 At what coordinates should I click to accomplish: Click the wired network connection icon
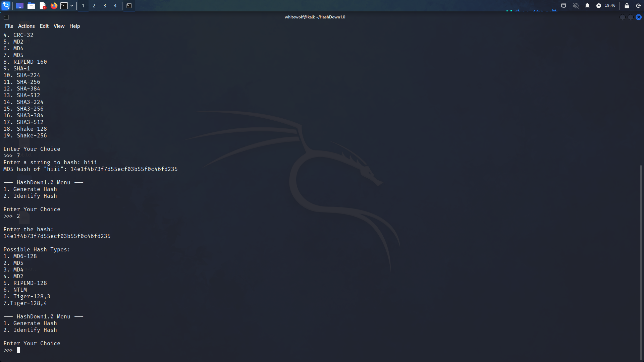(564, 5)
